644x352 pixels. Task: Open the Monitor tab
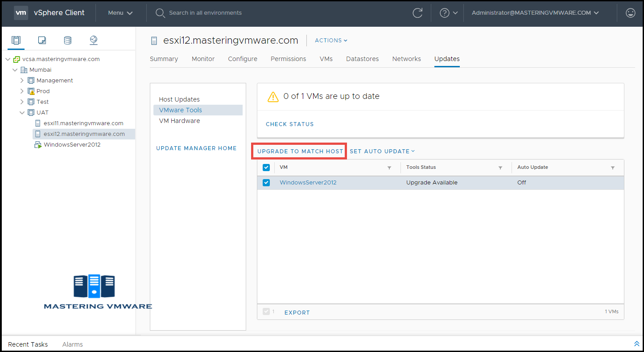tap(203, 59)
